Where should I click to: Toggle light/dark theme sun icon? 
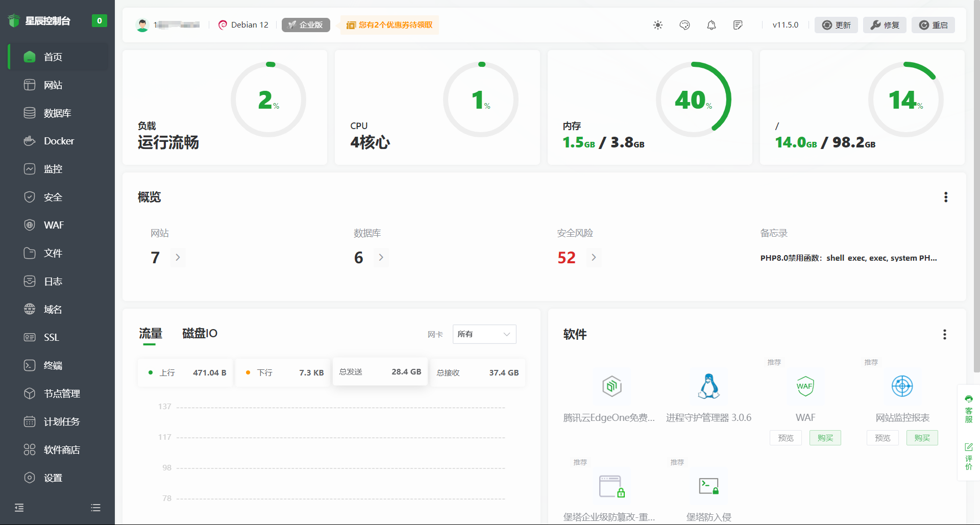(658, 25)
